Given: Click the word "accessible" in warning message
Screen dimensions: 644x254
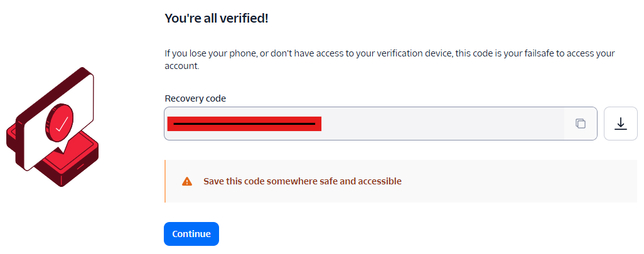Looking at the screenshot, I should [379, 181].
